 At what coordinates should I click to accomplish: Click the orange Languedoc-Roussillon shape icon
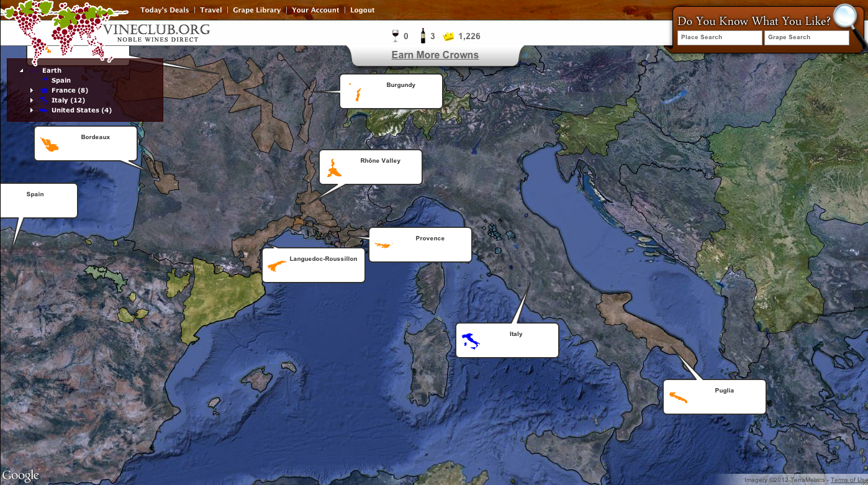(x=276, y=266)
